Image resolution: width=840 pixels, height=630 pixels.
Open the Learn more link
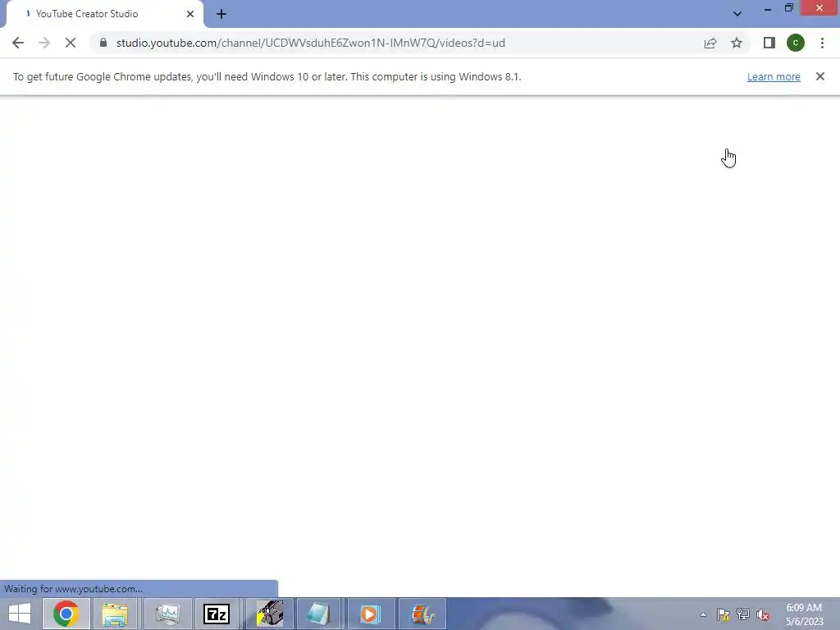[774, 76]
